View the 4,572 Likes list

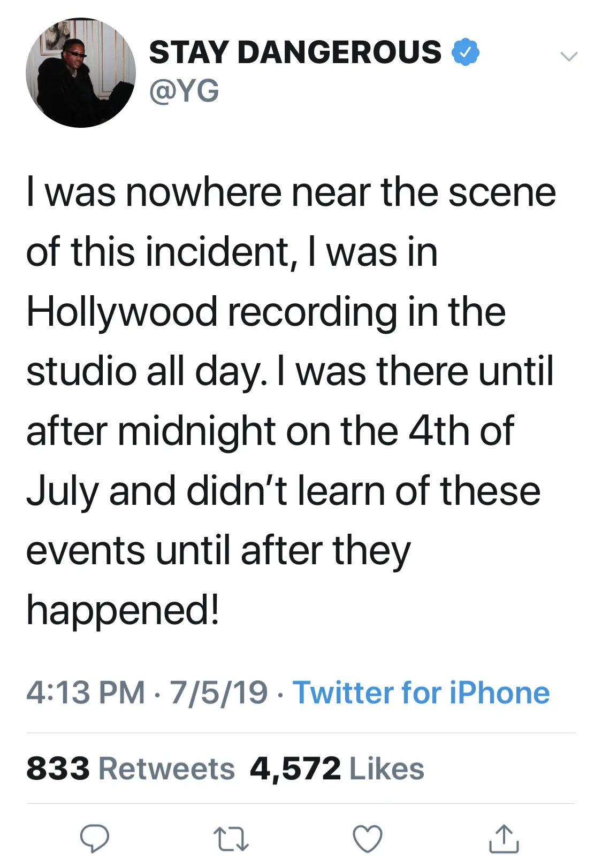[337, 769]
